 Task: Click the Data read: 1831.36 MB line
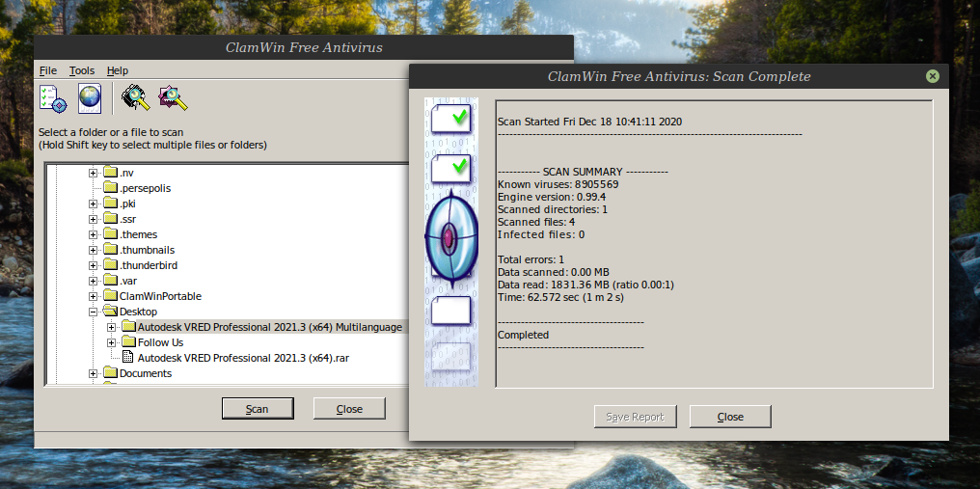(585, 285)
